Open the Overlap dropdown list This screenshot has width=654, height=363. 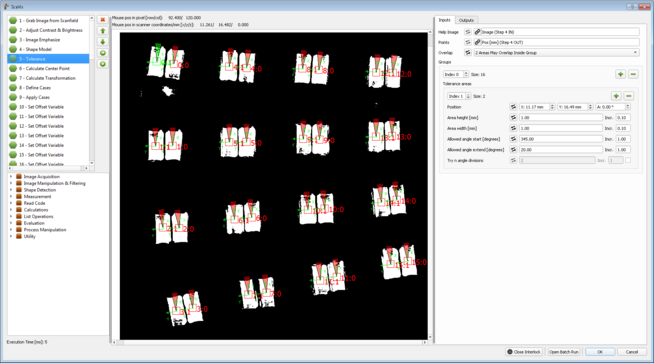coord(556,53)
